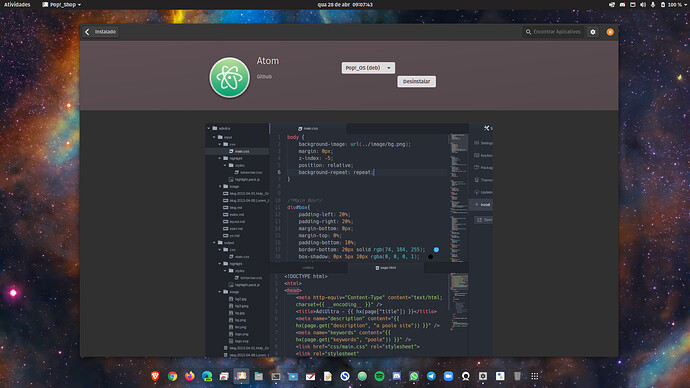Open Zoom from the dock
This screenshot has width=690, height=388.
pyautogui.click(x=448, y=376)
